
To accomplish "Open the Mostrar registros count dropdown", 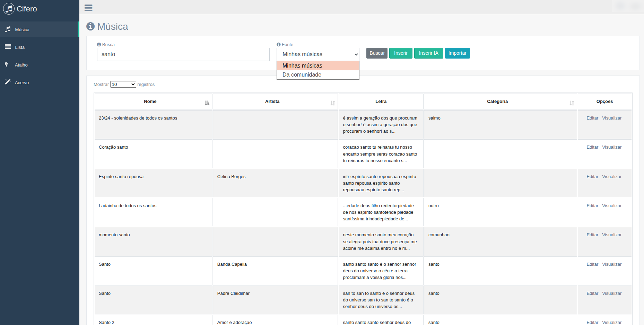I will pyautogui.click(x=123, y=85).
